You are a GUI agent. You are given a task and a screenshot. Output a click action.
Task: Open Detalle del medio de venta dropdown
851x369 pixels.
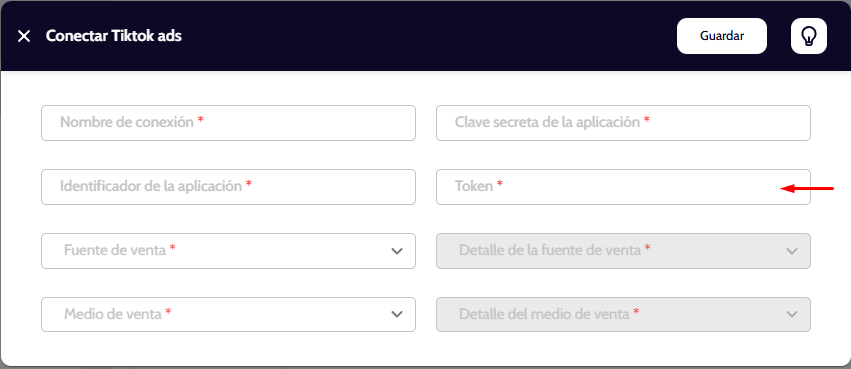[x=624, y=314]
